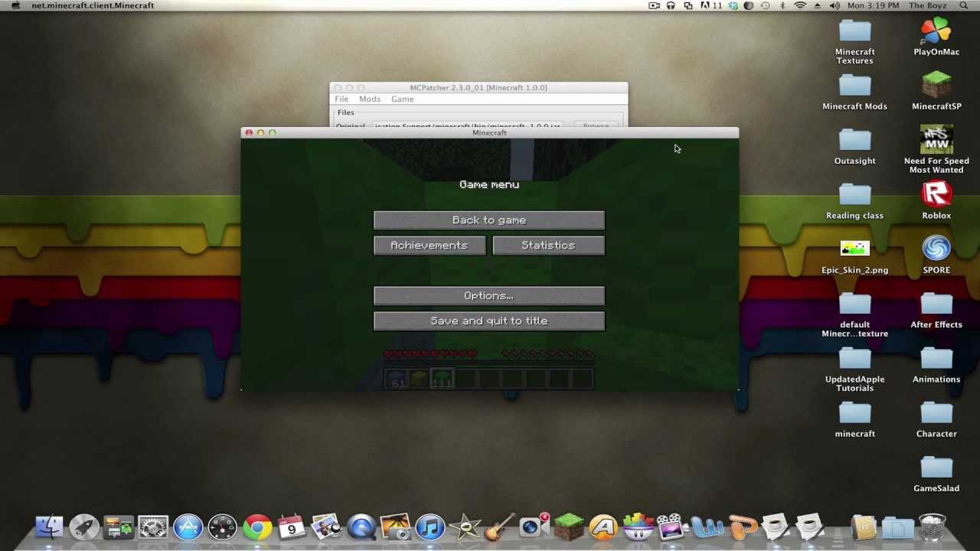Select the green block hotbar slot showing 111
The height and width of the screenshot is (551, 980).
click(x=442, y=378)
